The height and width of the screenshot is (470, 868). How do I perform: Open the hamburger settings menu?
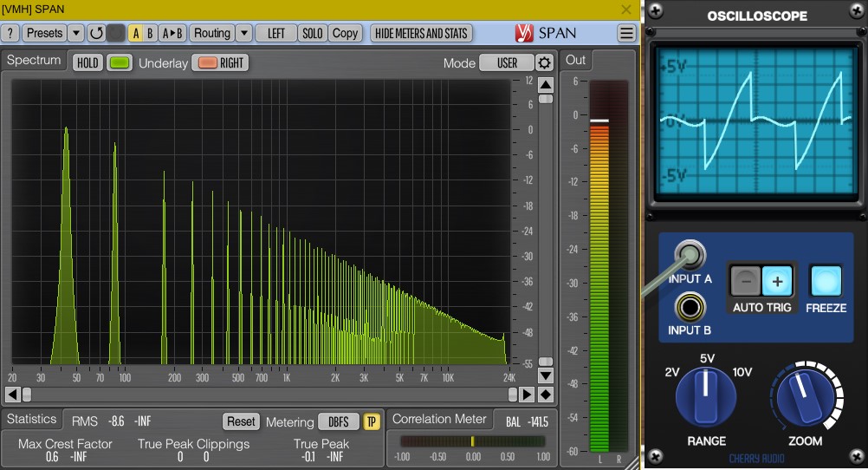point(626,33)
